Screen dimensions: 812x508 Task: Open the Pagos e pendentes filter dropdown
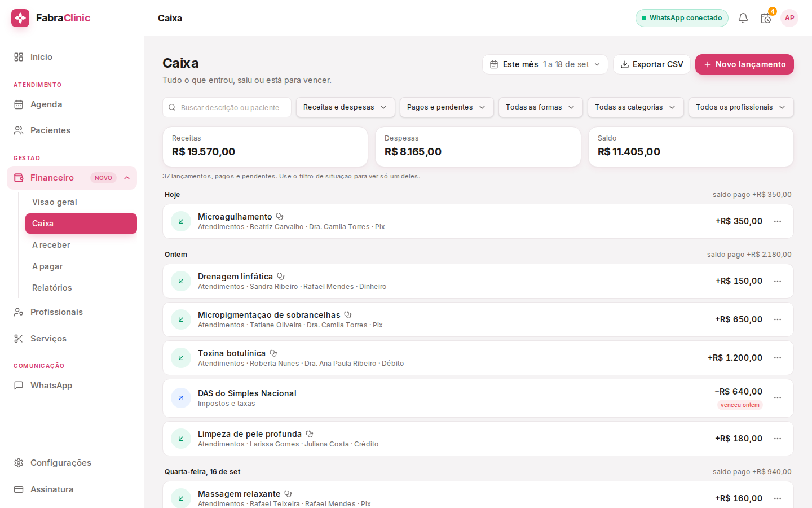[x=447, y=107]
